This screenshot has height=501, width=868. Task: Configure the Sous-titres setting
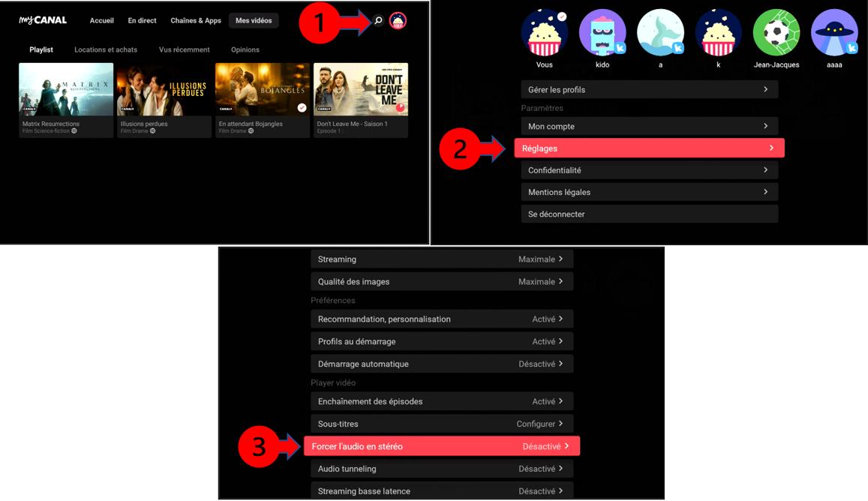[x=442, y=424]
